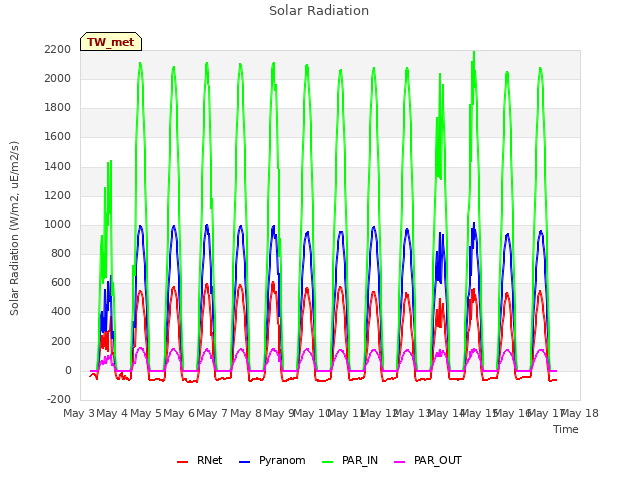This screenshot has width=640, height=480.
Task: Click the 1000 y-axis tick label
Action: (58, 224)
